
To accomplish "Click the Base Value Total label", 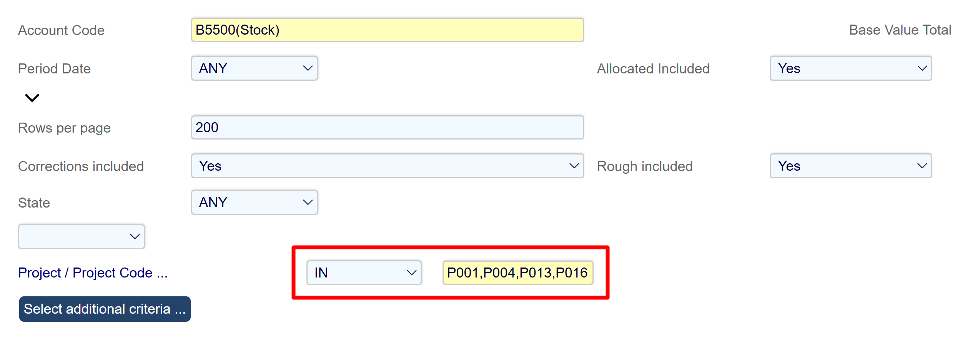I will pyautogui.click(x=900, y=30).
